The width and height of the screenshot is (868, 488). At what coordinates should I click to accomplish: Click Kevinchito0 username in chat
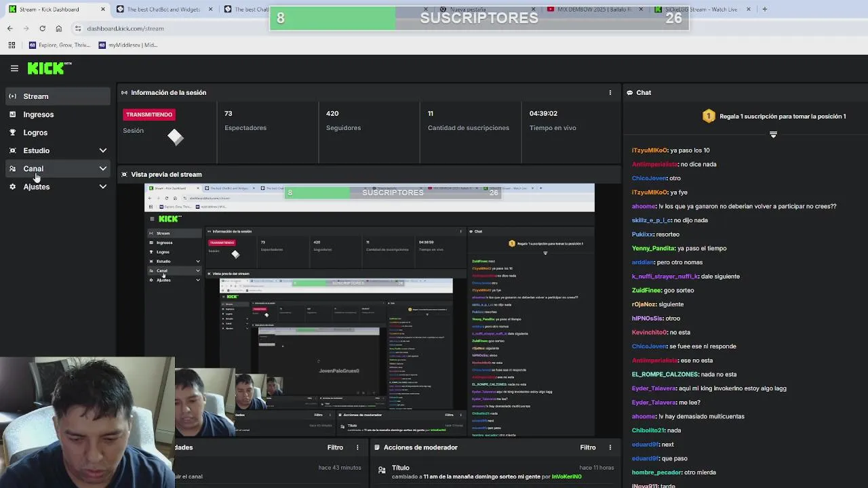coord(649,332)
